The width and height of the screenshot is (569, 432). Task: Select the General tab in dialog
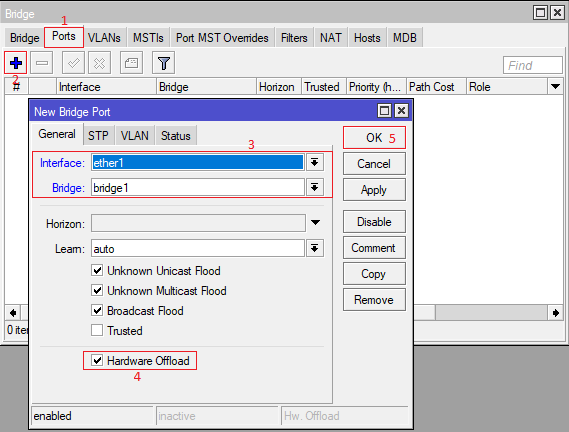tap(57, 134)
